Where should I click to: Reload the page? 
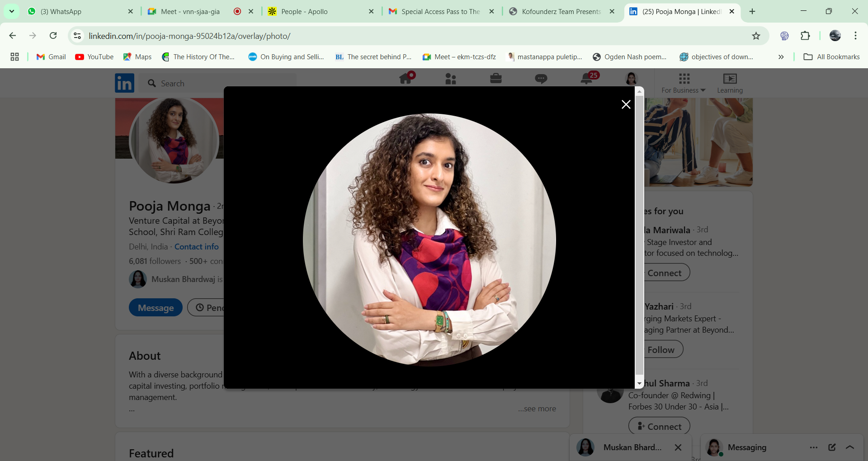pos(53,36)
